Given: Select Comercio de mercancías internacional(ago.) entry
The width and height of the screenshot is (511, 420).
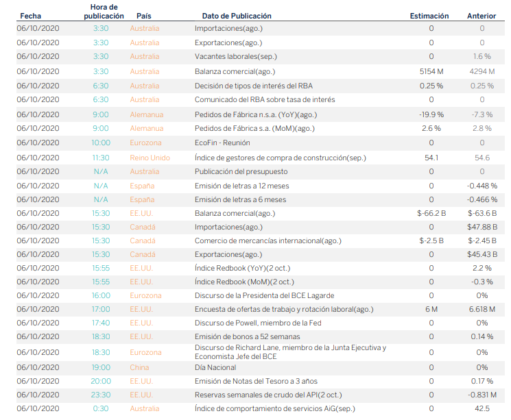Looking at the screenshot, I should tap(268, 240).
